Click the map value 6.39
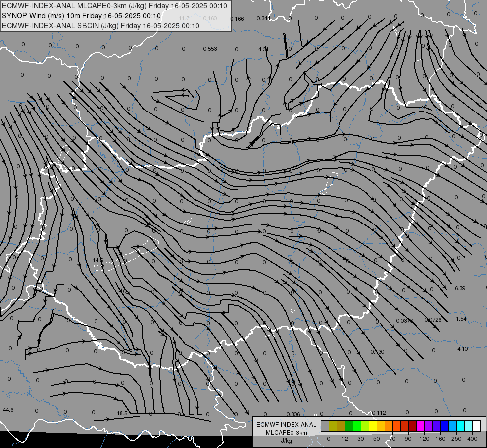Image resolution: width=487 pixels, height=448 pixels. 460,288
